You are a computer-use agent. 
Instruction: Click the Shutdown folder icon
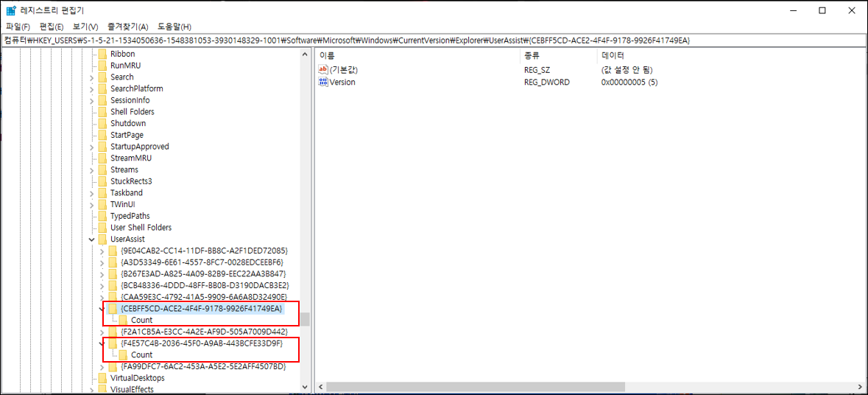pyautogui.click(x=102, y=123)
